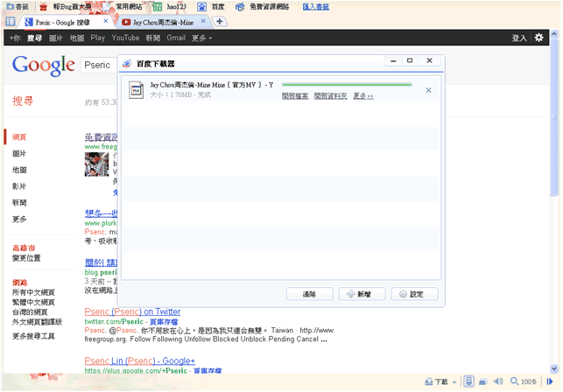Select 影片 in the left sidebar

coord(19,186)
